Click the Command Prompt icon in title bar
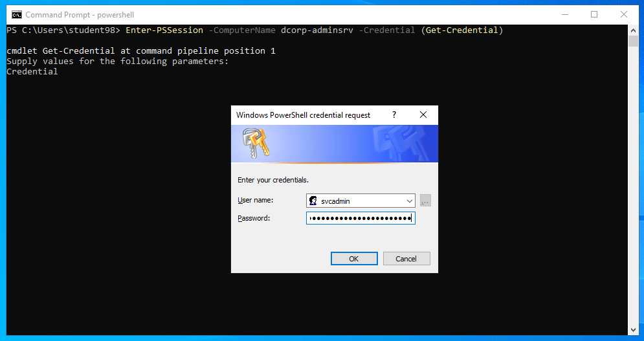This screenshot has height=341, width=644. [17, 14]
